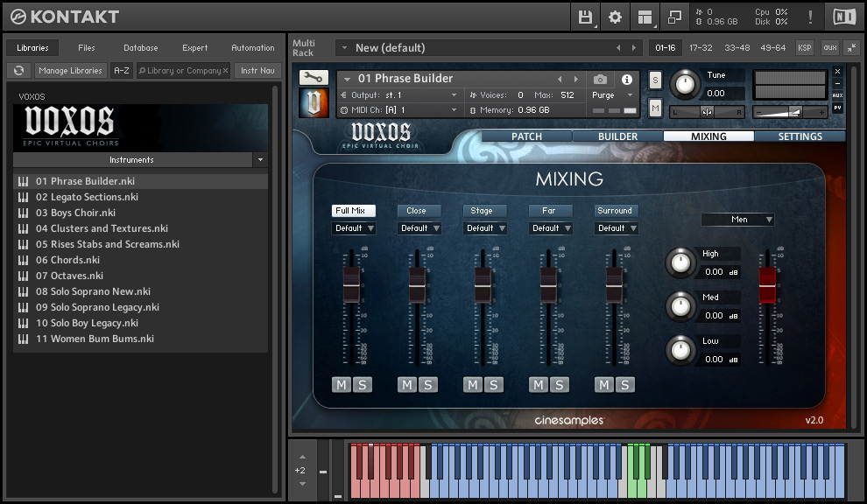Open the Men section dropdown
Viewport: 867px width, 504px height.
point(739,220)
